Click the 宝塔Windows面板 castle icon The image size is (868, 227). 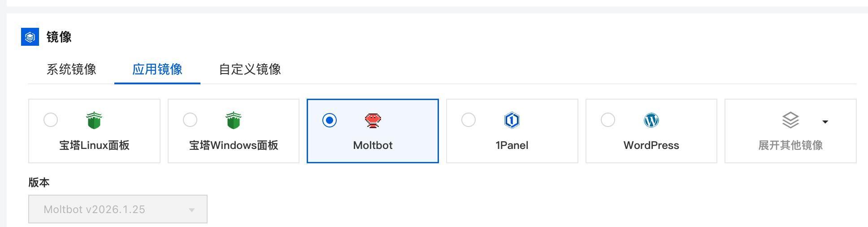(x=234, y=120)
